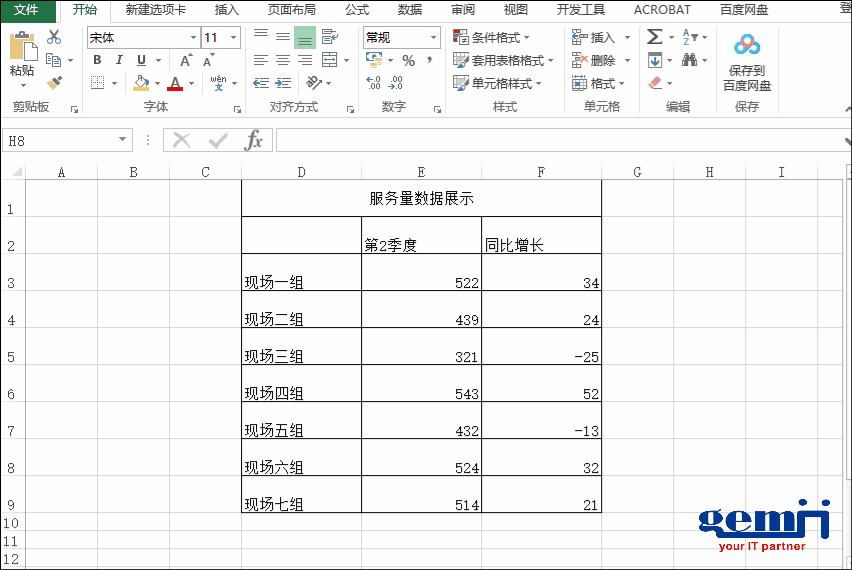Click the Paste clipboard icon
This screenshot has width=852, height=570.
point(23,46)
